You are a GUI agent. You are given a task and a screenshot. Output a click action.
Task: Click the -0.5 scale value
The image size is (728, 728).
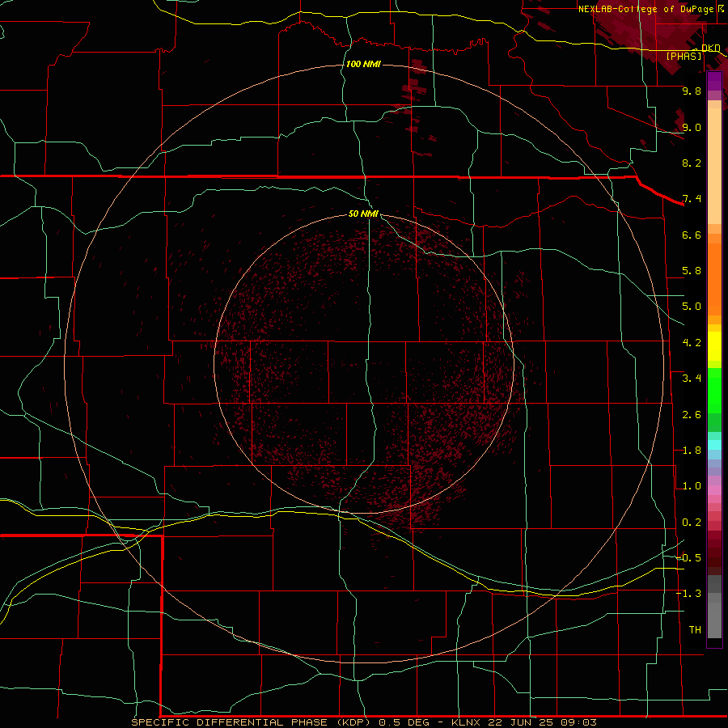689,558
